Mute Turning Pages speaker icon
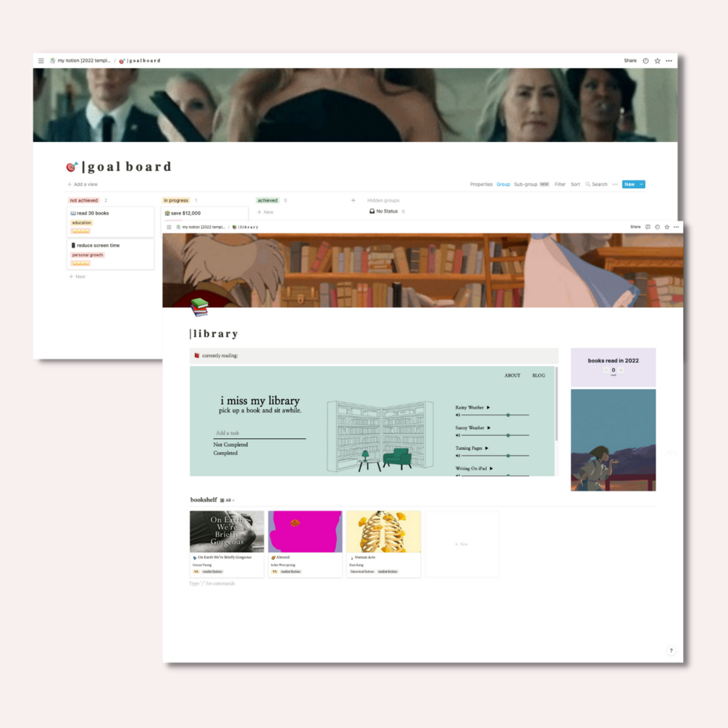The image size is (728, 728). pos(458,456)
